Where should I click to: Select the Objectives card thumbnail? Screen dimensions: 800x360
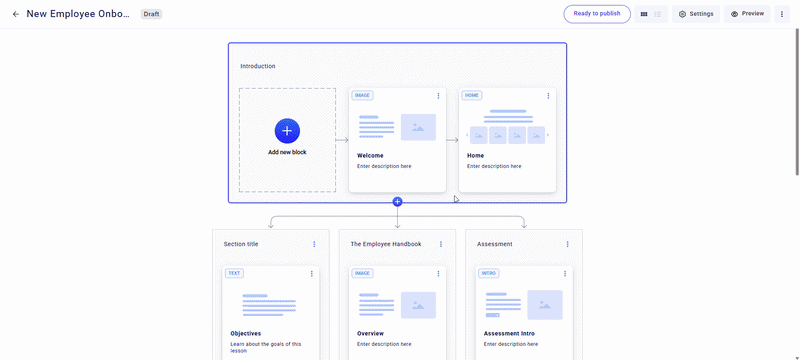click(269, 305)
